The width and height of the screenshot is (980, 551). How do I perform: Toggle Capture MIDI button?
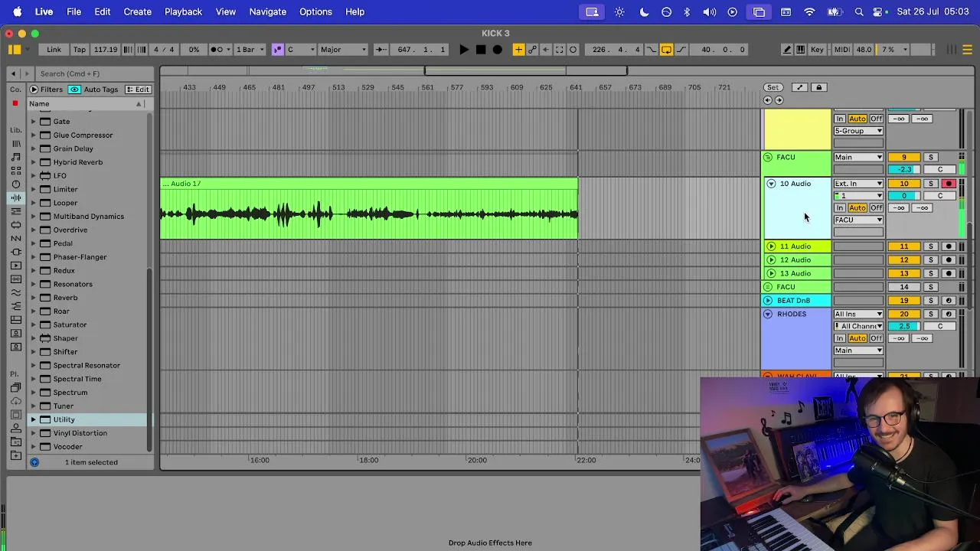point(560,50)
